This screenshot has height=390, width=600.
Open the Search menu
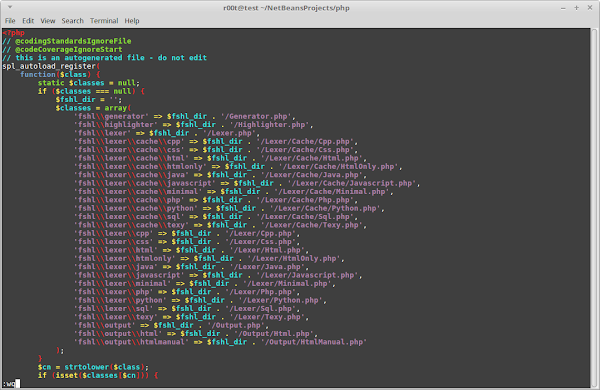72,21
